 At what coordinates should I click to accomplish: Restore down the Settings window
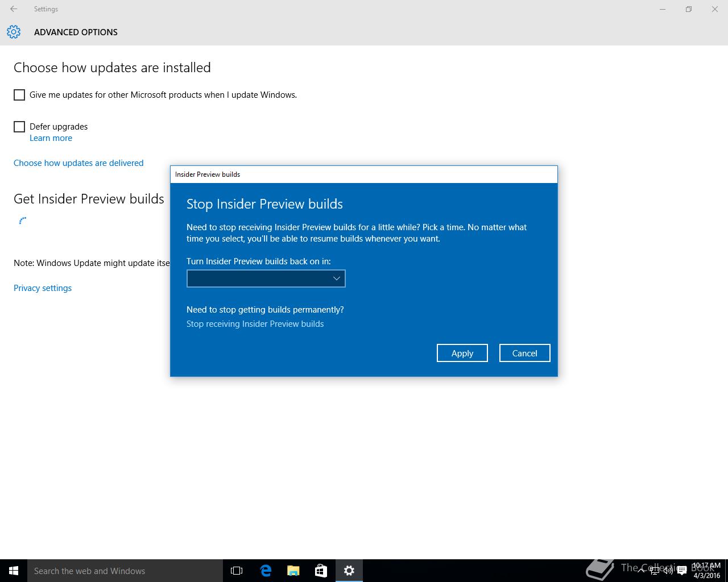689,9
